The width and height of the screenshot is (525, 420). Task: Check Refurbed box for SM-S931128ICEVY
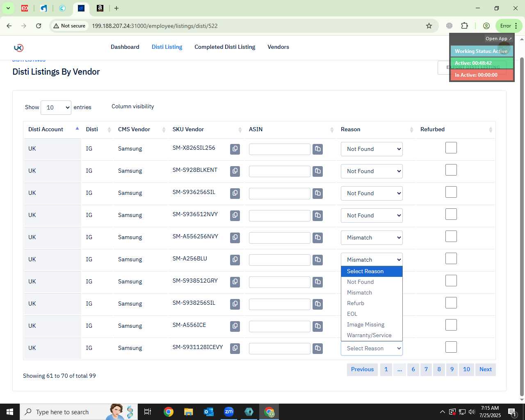(x=451, y=347)
